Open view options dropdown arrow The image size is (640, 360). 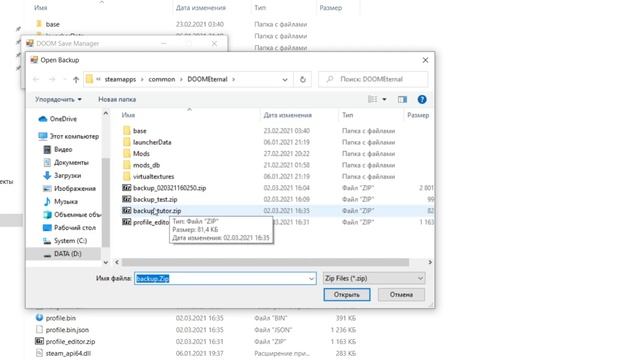click(384, 99)
